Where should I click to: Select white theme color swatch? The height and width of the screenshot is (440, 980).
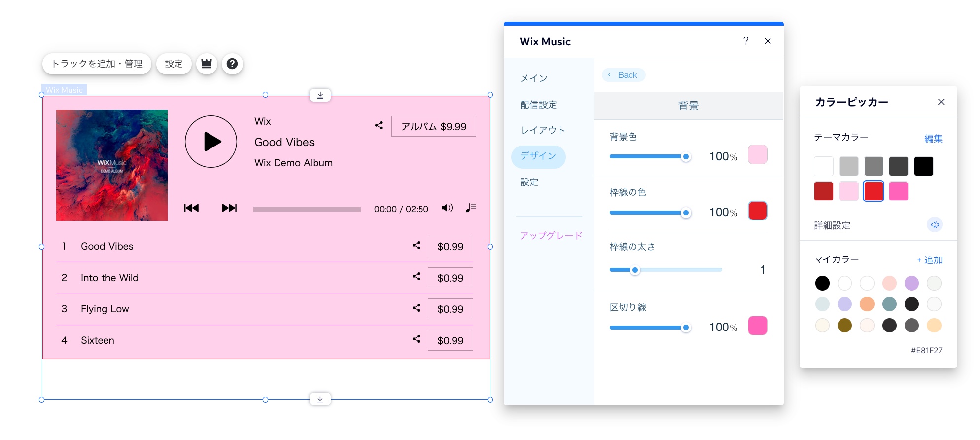[x=824, y=166]
